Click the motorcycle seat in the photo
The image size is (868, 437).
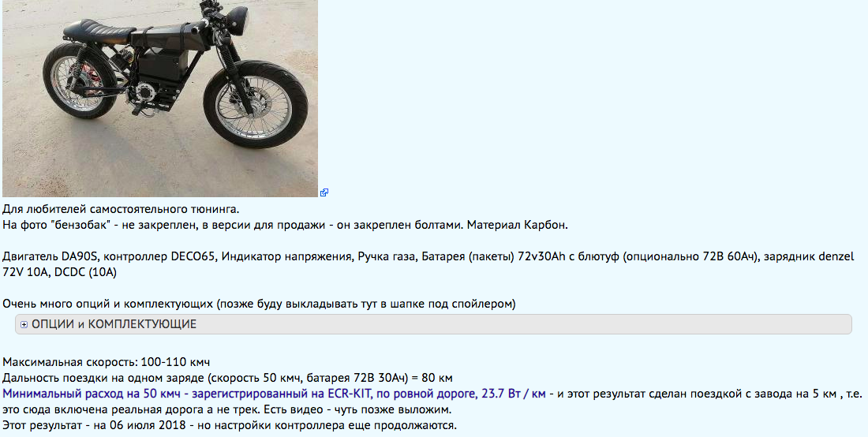point(107,28)
